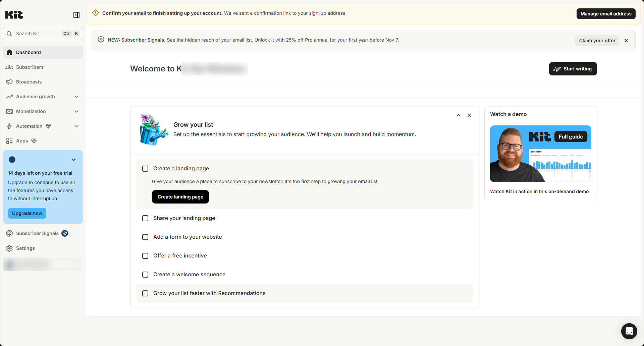Click the Subscribers people icon
Image resolution: width=644 pixels, height=346 pixels.
[9, 67]
